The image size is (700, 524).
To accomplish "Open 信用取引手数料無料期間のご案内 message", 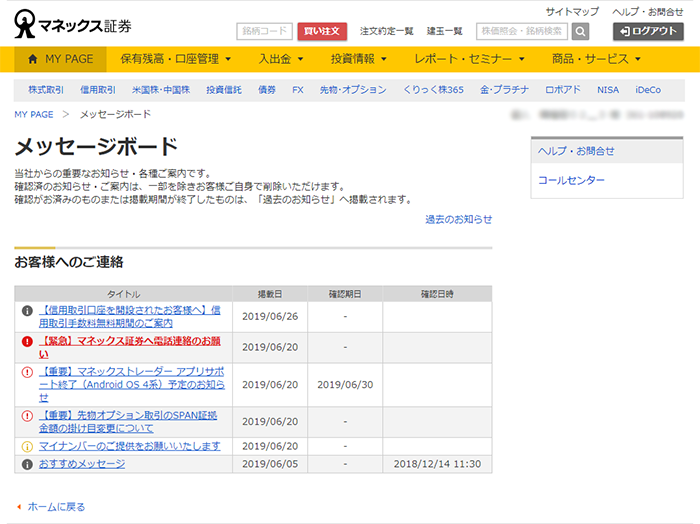I will point(129,316).
